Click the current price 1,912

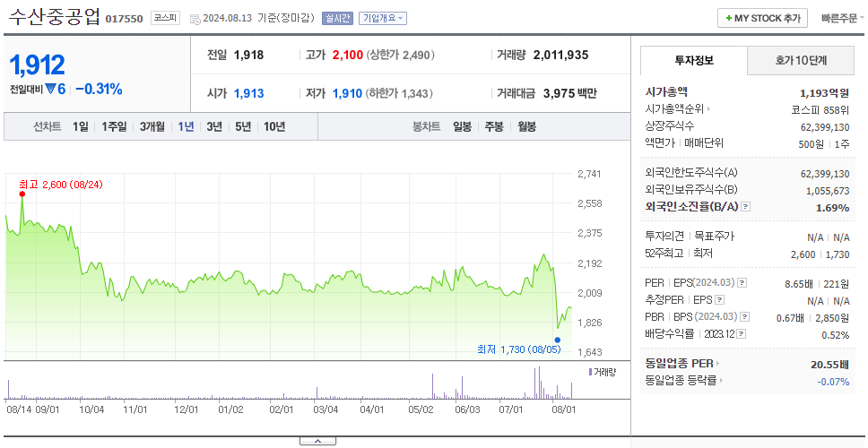pyautogui.click(x=38, y=65)
